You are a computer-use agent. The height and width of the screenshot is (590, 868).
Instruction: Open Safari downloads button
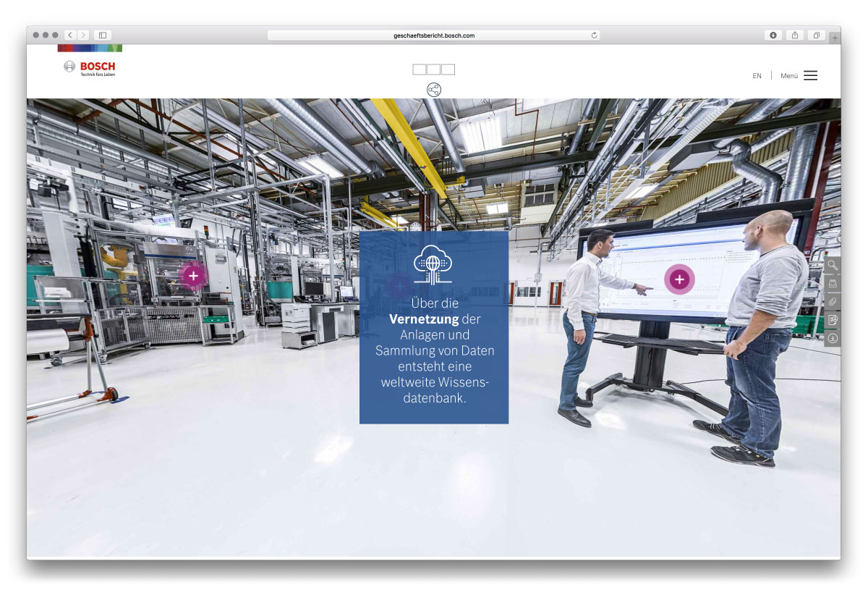(773, 35)
